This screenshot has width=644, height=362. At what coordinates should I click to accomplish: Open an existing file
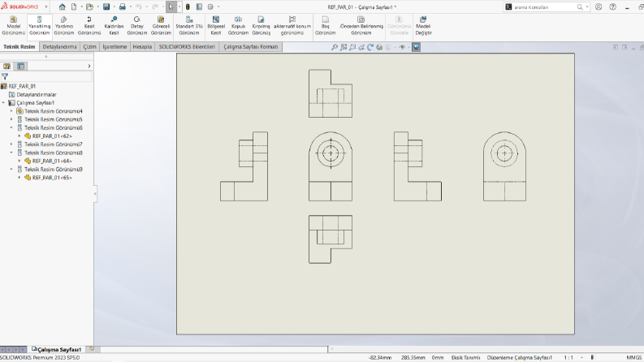pyautogui.click(x=89, y=7)
